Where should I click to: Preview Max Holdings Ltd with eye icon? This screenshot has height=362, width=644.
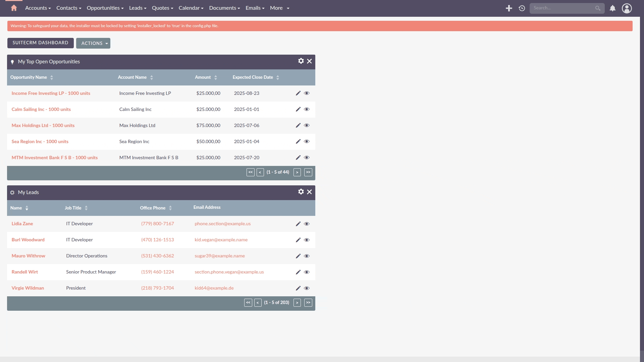click(x=307, y=125)
